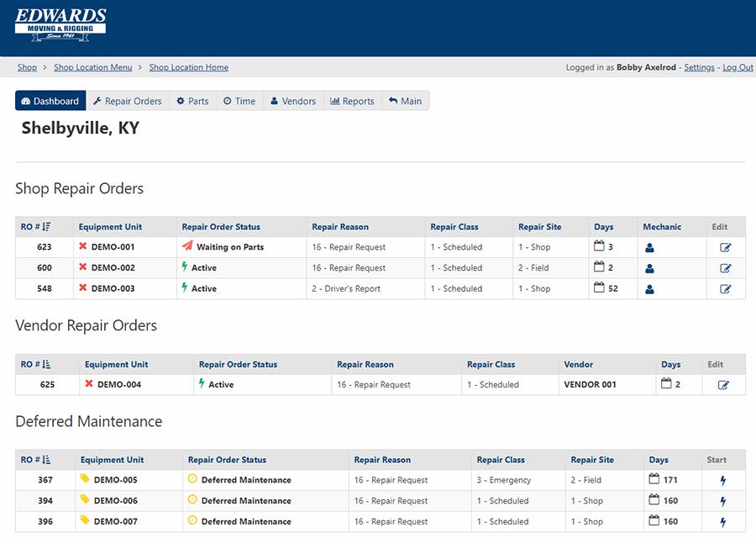This screenshot has height=538, width=756.
Task: Click the Shop breadcrumb link
Action: [x=27, y=67]
